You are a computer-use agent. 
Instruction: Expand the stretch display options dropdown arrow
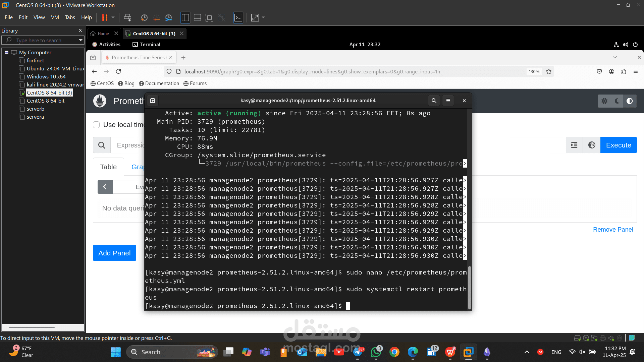coord(263,17)
